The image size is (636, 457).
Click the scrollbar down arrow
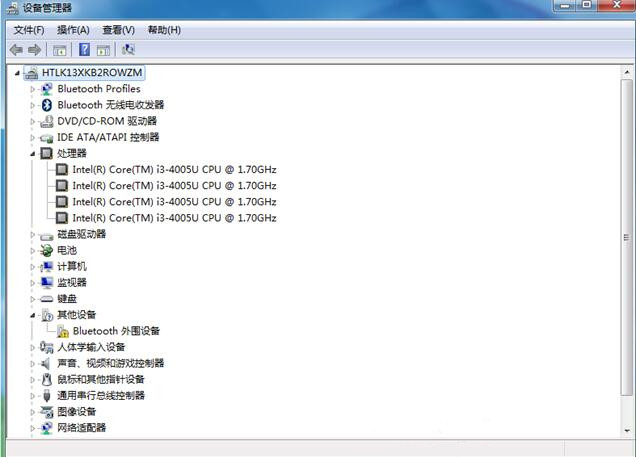627,431
